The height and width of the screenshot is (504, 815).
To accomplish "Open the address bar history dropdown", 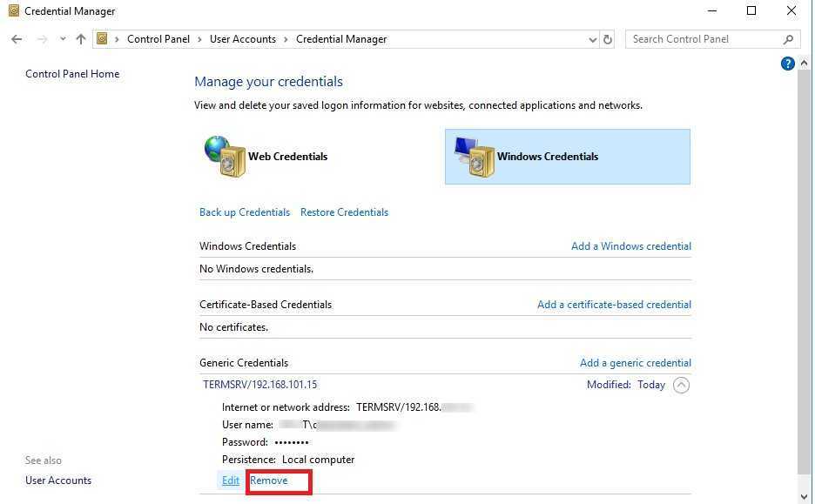I will tap(592, 39).
